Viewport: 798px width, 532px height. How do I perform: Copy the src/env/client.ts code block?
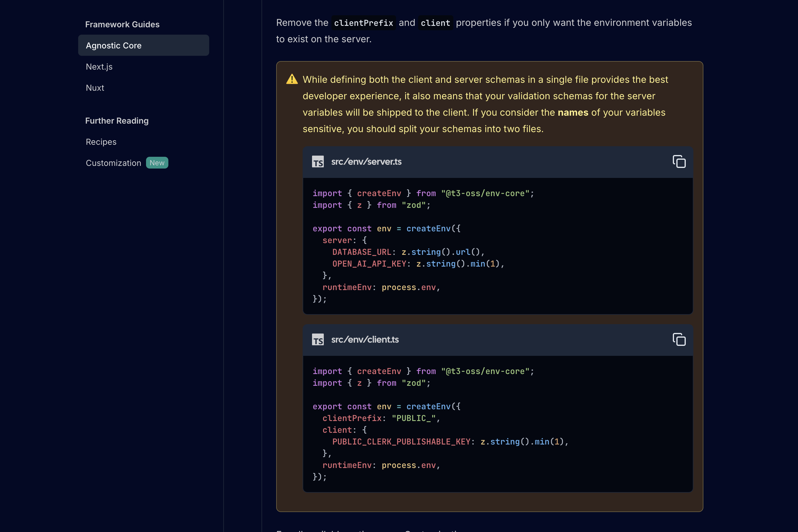679,339
